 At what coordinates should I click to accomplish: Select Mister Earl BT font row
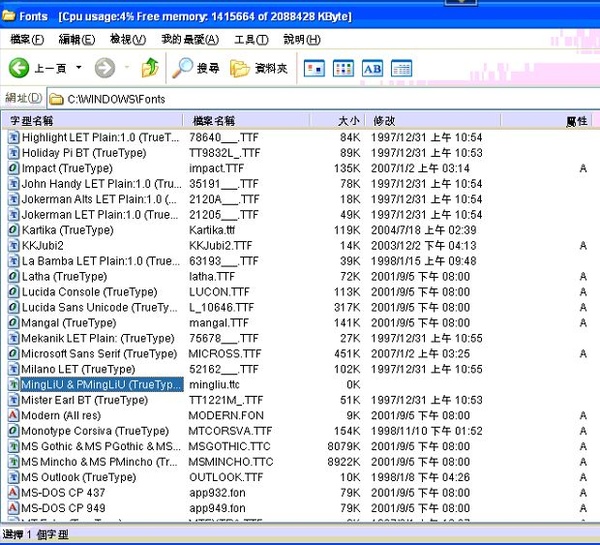[298, 400]
